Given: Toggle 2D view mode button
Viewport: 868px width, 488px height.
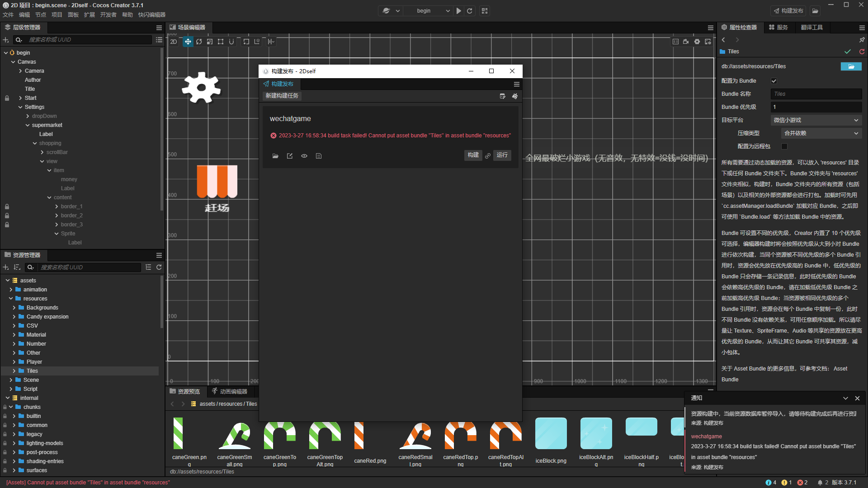Looking at the screenshot, I should point(174,42).
